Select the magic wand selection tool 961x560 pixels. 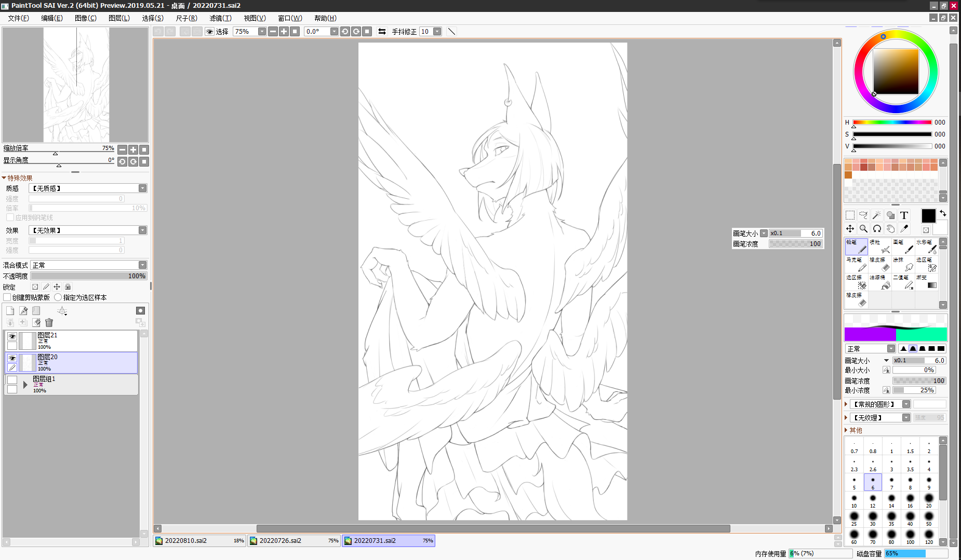click(x=877, y=215)
